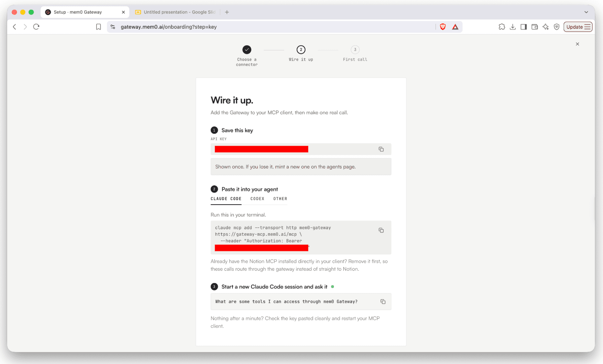Click the 'Shown once' notice text
Screen dimensions: 603x364
coord(285,167)
